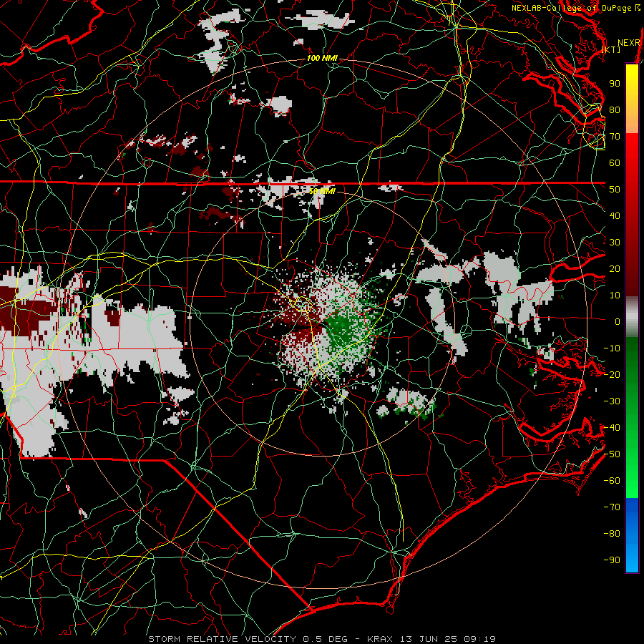The height and width of the screenshot is (644, 644).
Task: Click the positive '50' scale label
Action: coord(615,190)
